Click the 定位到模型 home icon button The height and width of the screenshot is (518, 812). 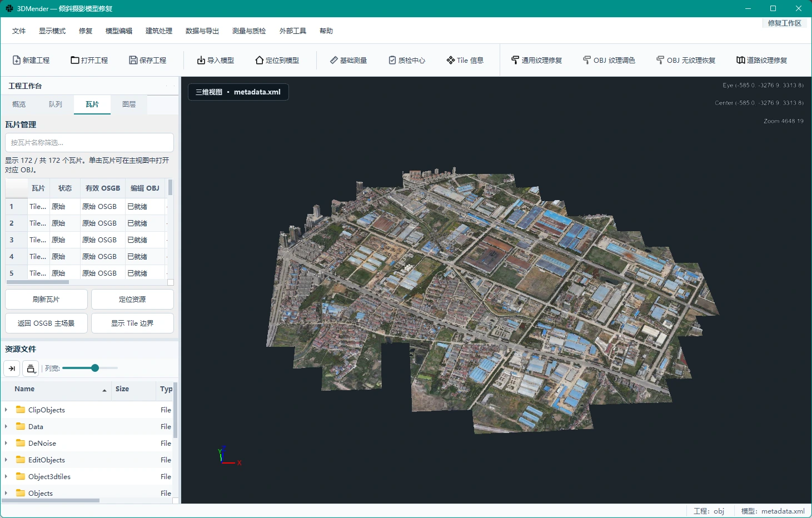[x=277, y=60]
